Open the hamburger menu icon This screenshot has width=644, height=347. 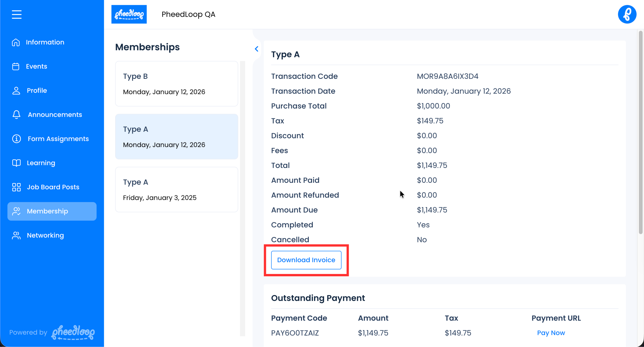(x=16, y=14)
